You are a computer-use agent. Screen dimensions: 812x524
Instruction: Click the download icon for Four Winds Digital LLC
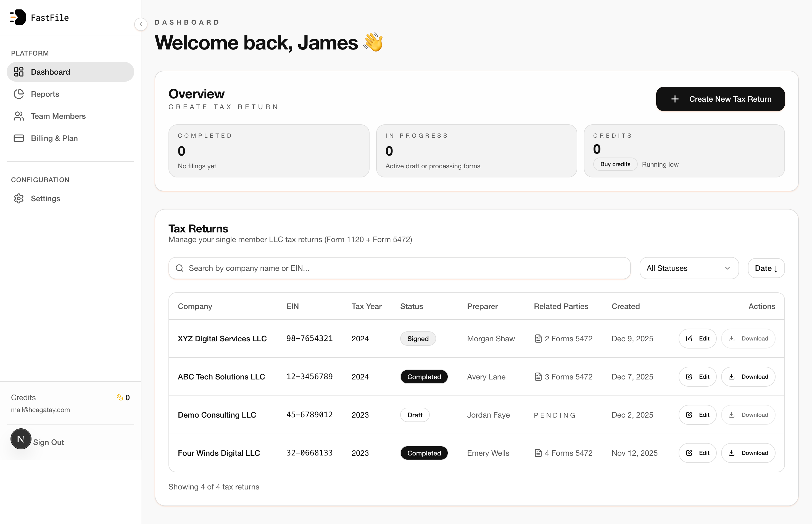tap(732, 453)
